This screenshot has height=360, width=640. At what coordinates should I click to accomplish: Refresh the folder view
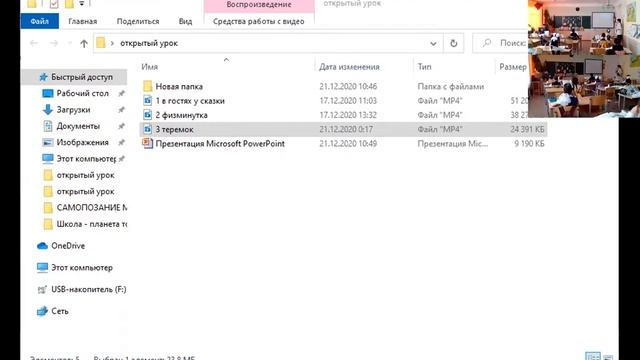[453, 43]
